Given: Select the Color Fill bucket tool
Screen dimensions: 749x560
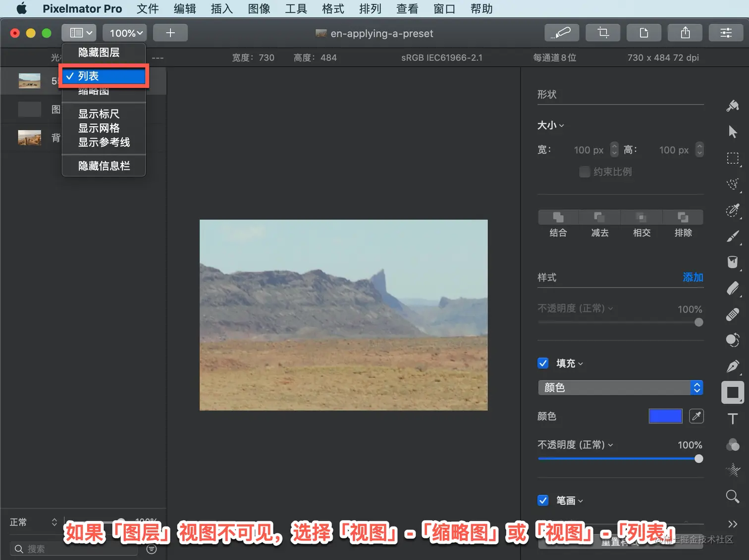Looking at the screenshot, I should 733,262.
